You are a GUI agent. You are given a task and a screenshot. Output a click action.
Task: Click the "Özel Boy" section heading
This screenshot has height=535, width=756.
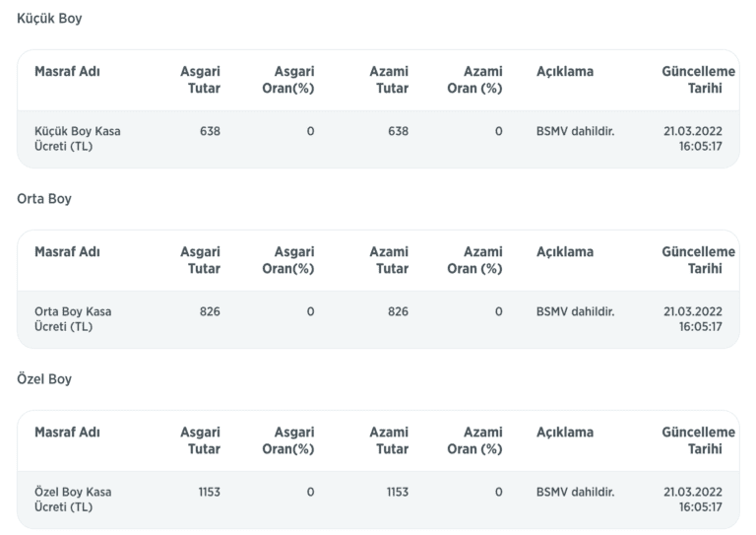[x=44, y=379]
